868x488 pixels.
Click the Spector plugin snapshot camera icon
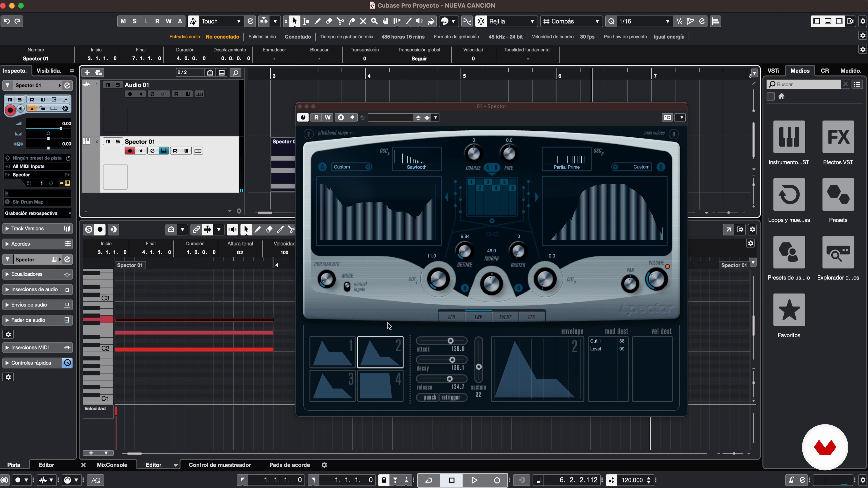(667, 117)
